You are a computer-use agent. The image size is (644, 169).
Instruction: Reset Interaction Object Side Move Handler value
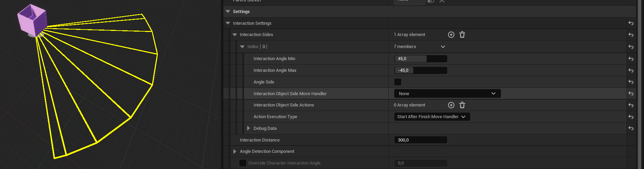click(631, 93)
